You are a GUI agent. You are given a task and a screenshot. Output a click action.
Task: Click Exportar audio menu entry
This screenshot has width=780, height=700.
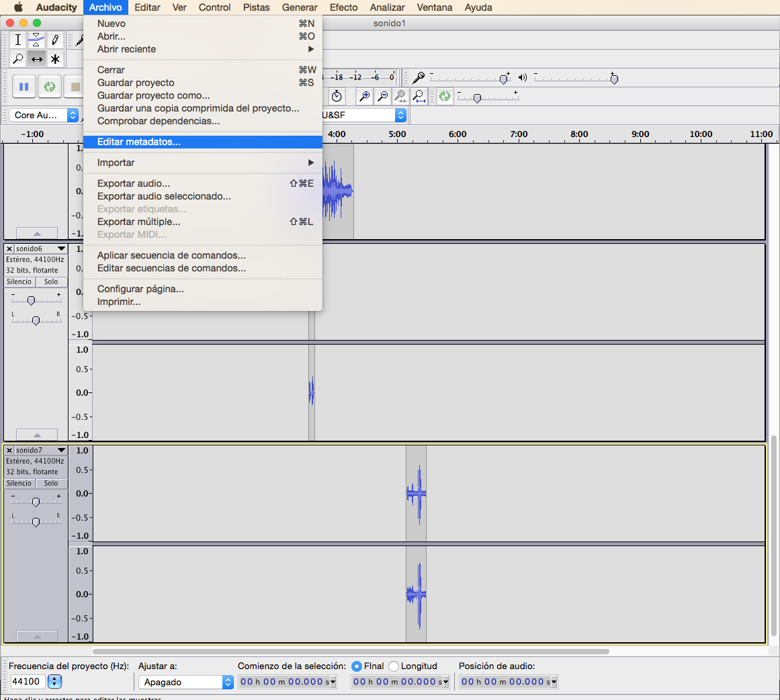coord(134,183)
